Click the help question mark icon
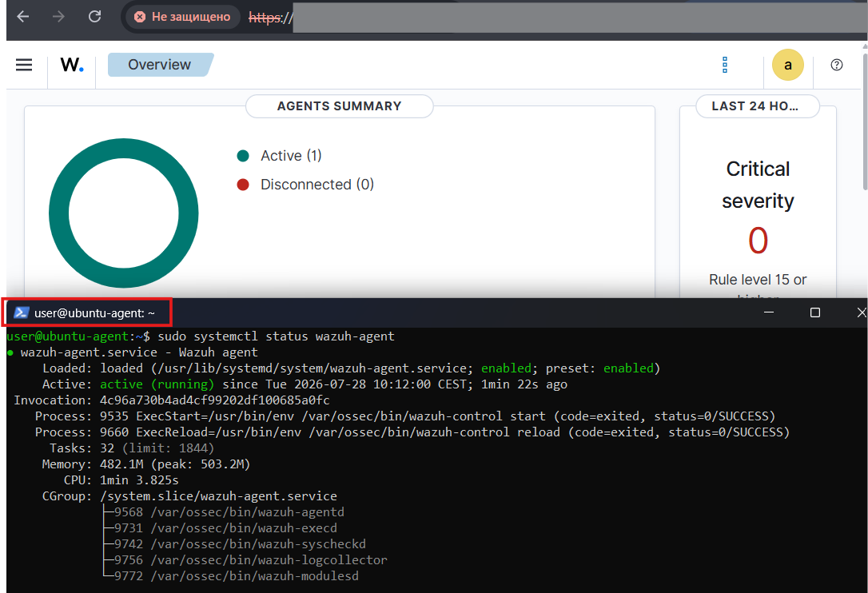This screenshot has height=593, width=868. click(837, 65)
